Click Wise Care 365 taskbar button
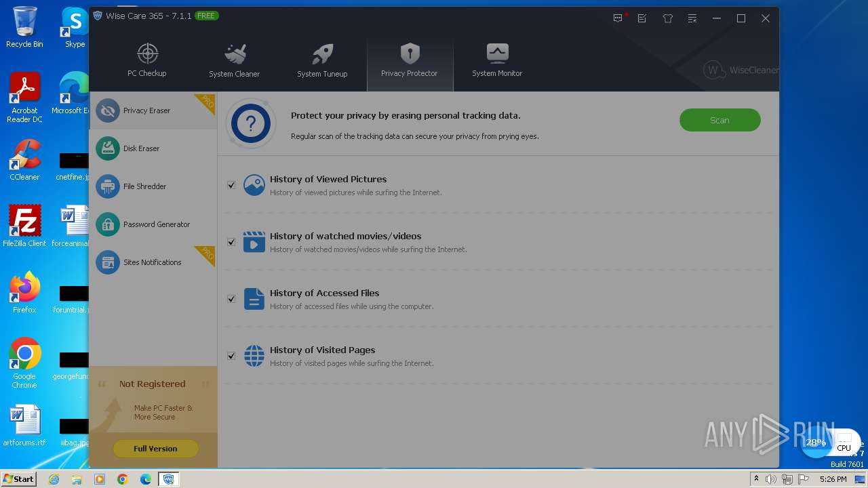The image size is (868, 488). pyautogui.click(x=169, y=479)
